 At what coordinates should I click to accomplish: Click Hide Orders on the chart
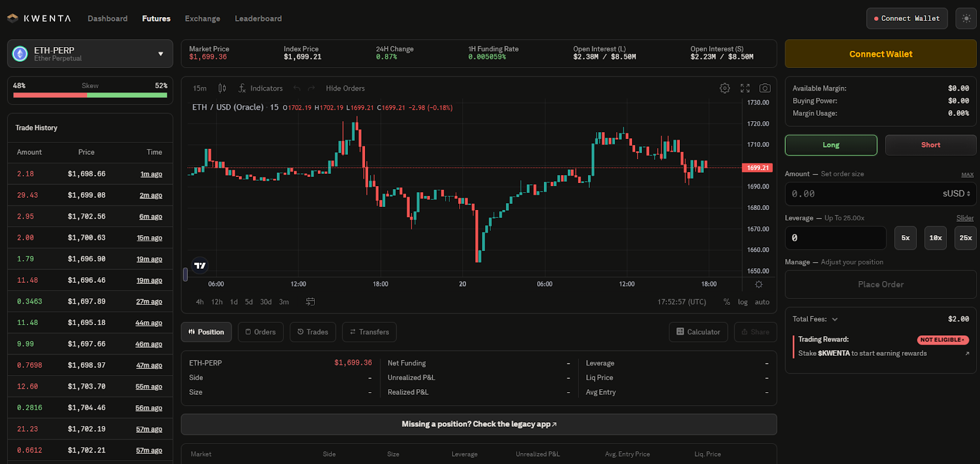pos(345,88)
